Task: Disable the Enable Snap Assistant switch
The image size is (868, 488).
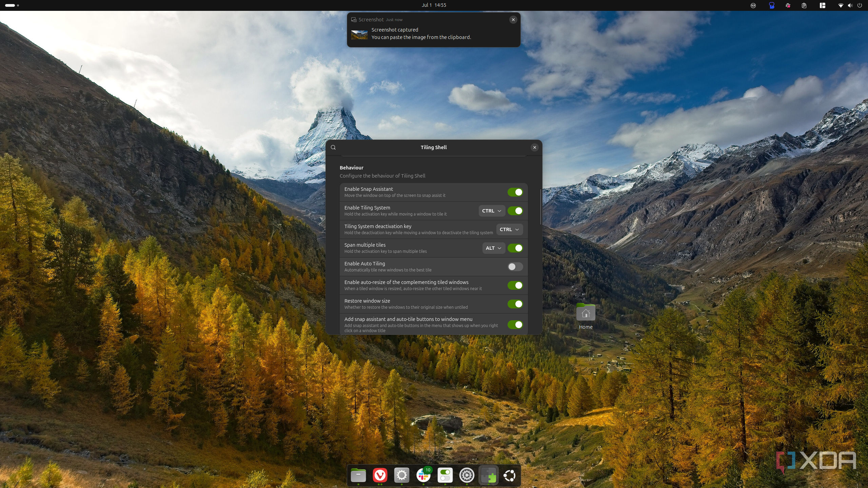Action: click(x=515, y=192)
